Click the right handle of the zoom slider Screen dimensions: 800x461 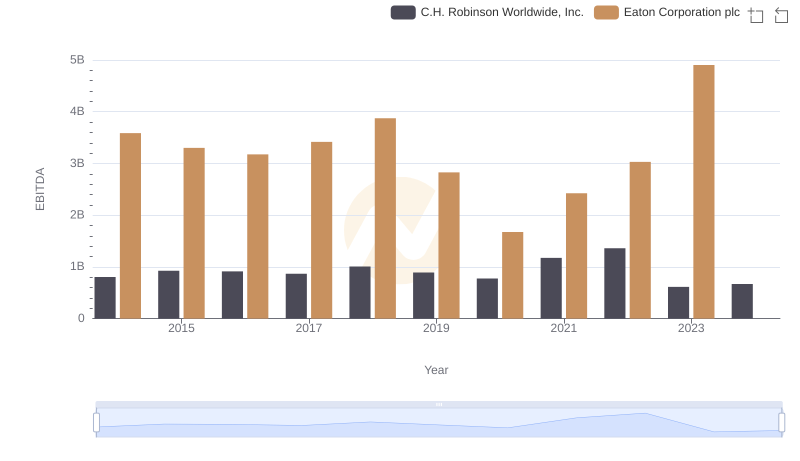tap(782, 422)
